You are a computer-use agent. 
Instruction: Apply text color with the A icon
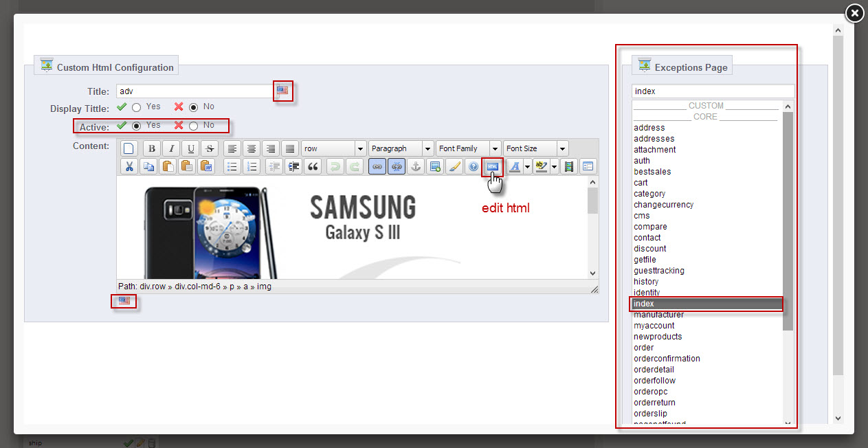515,166
